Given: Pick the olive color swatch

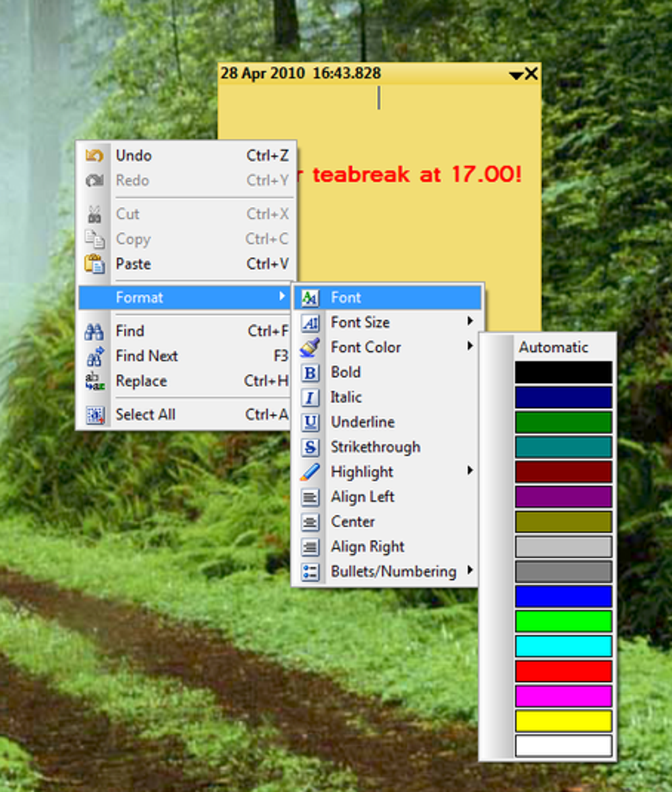Looking at the screenshot, I should [x=563, y=522].
